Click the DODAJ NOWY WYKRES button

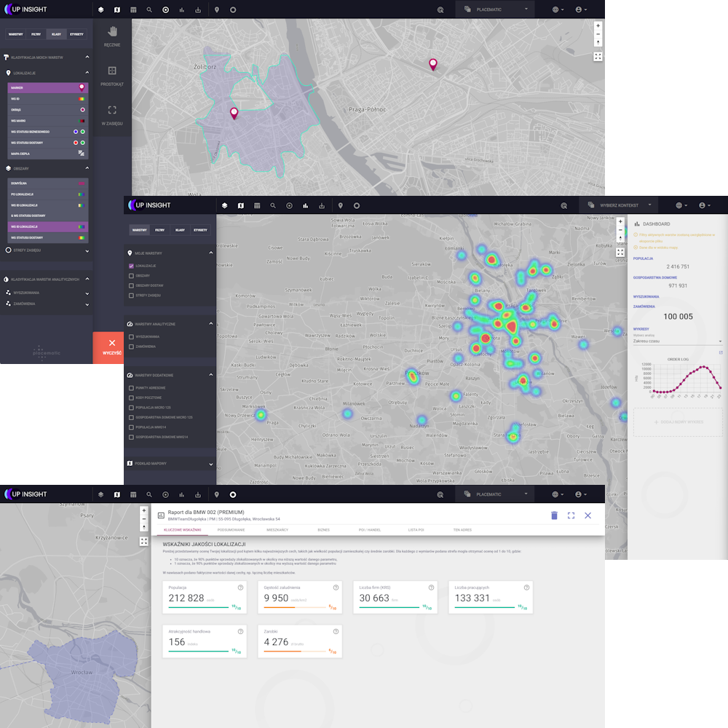(677, 422)
